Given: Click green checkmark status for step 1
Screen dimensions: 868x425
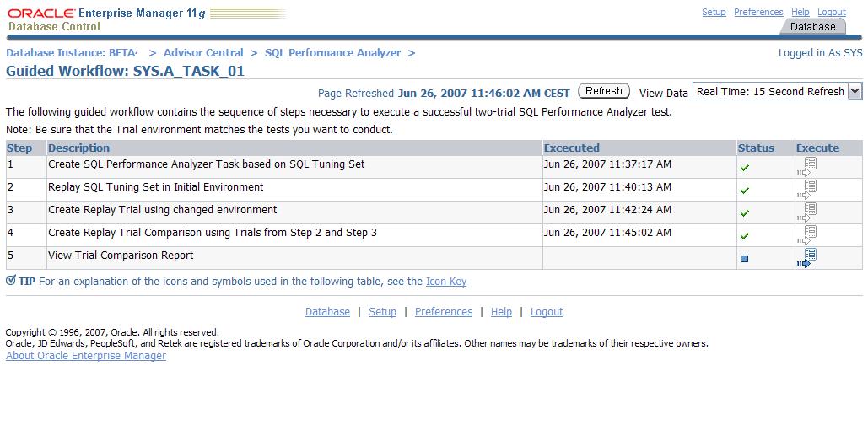Looking at the screenshot, I should pos(744,168).
